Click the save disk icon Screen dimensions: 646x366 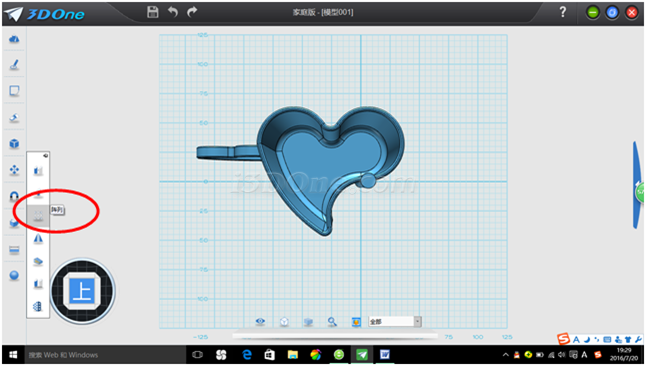coord(152,12)
